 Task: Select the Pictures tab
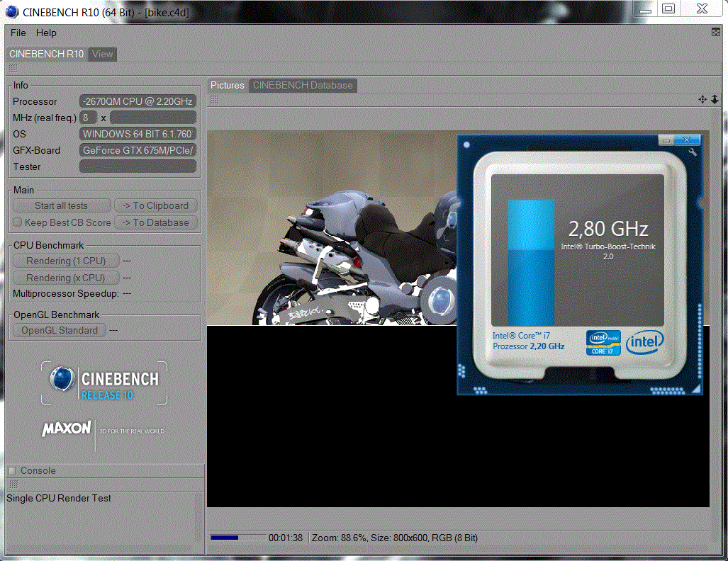pos(227,86)
